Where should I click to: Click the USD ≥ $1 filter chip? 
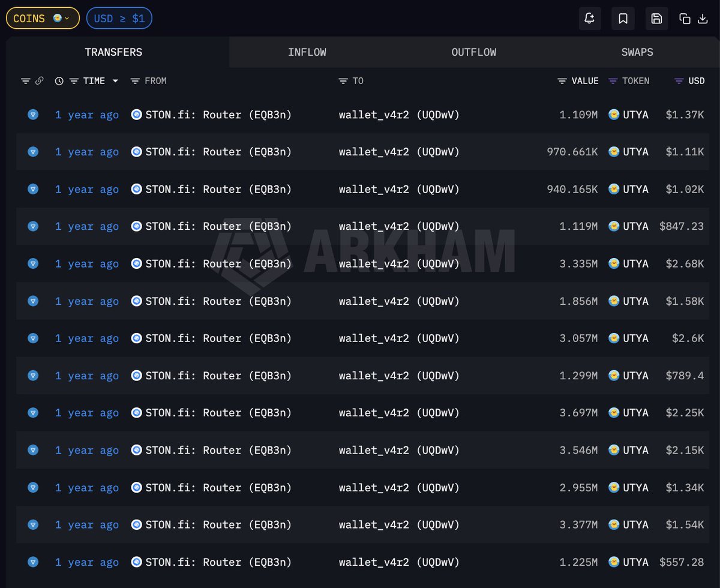click(119, 19)
